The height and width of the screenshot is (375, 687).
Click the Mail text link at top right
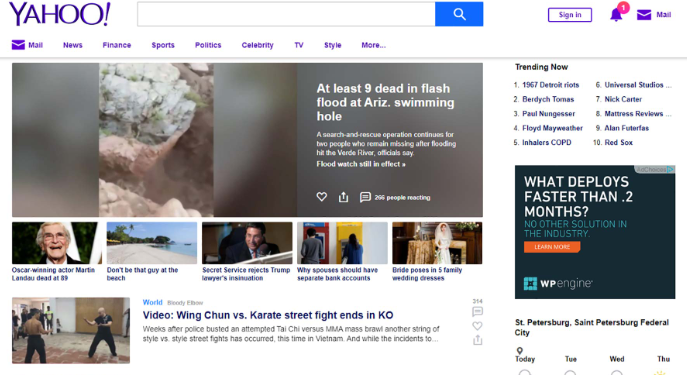663,15
